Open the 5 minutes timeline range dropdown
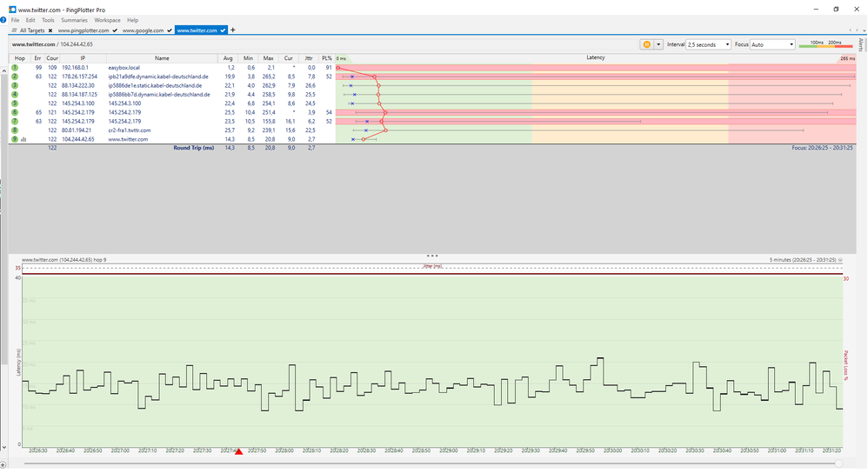The image size is (868, 473). click(x=840, y=259)
